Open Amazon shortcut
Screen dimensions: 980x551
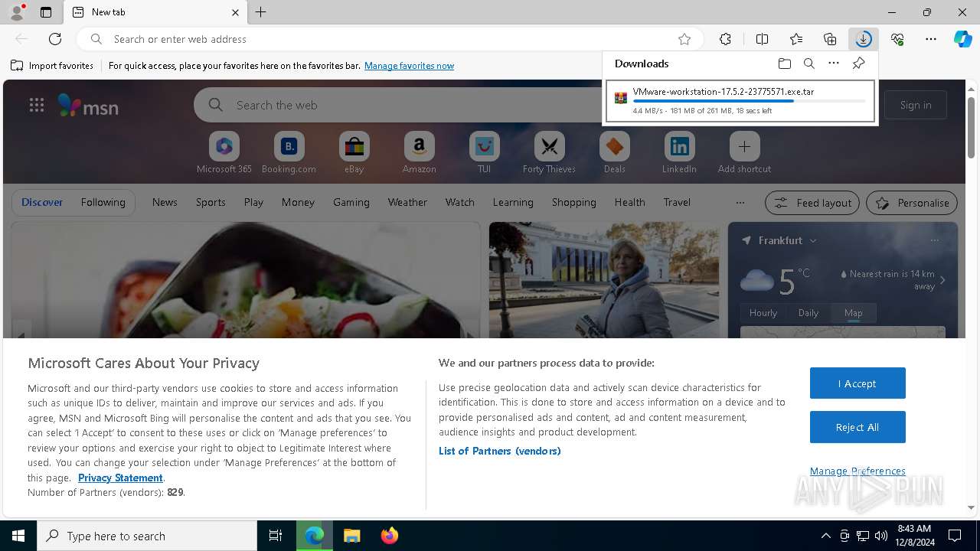click(x=419, y=153)
